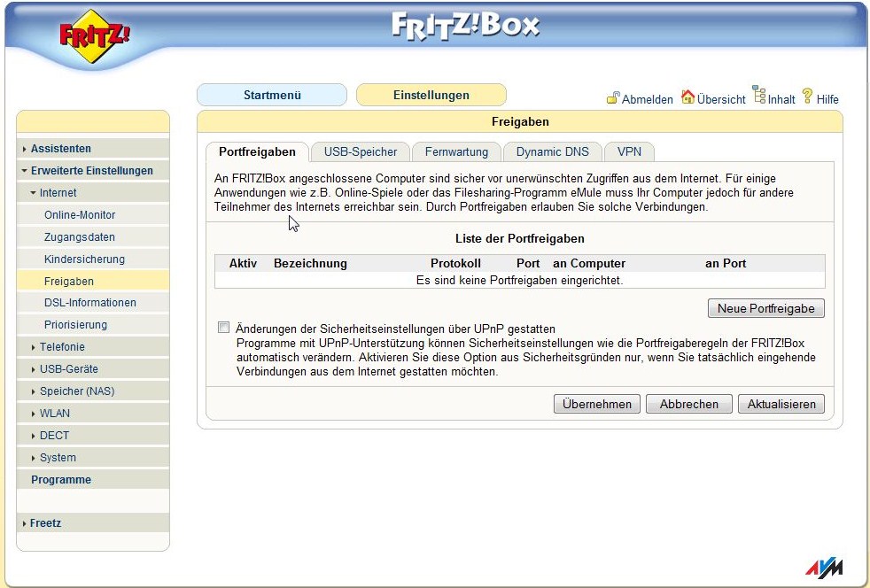Click the Inhalt tree icon
This screenshot has width=870, height=588.
click(758, 95)
